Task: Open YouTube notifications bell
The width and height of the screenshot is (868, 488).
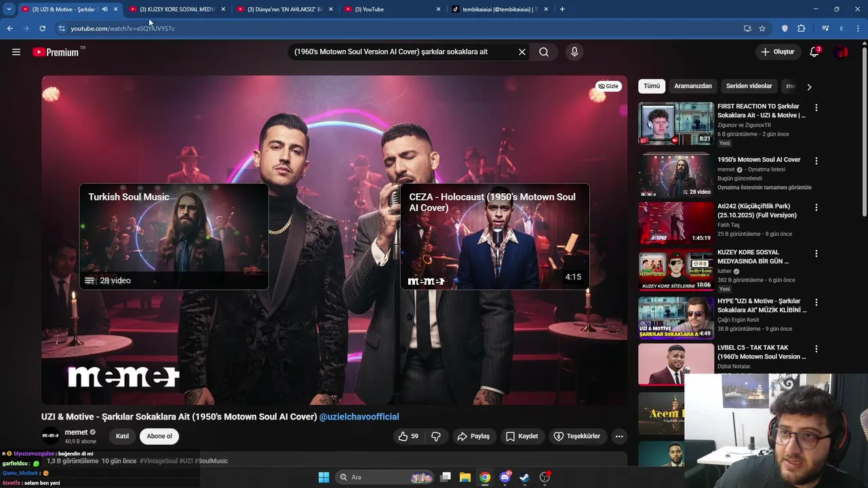Action: tap(814, 52)
